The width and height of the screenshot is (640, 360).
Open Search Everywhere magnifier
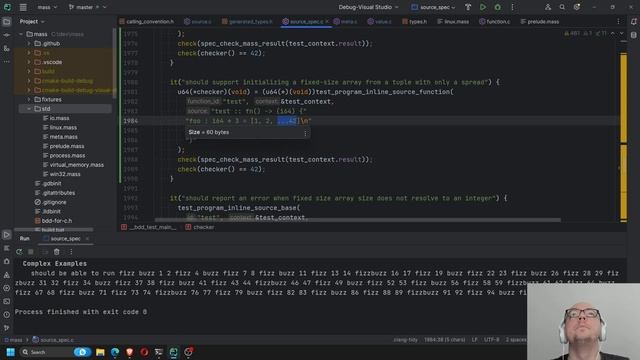point(562,7)
